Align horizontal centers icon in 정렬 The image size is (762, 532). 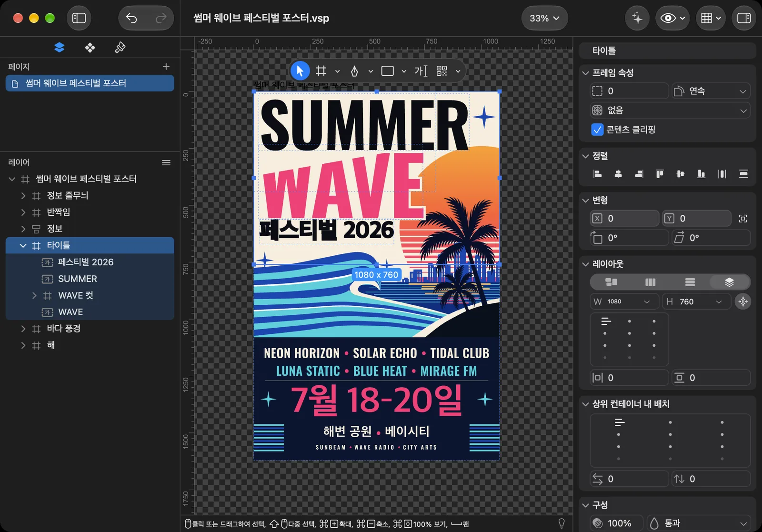[618, 174]
